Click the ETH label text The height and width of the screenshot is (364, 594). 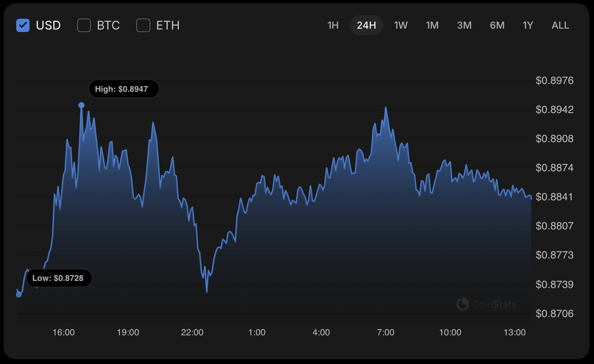pyautogui.click(x=168, y=25)
